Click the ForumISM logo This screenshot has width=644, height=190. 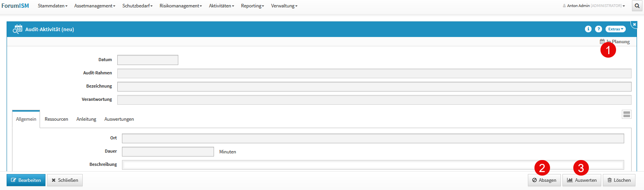[15, 6]
